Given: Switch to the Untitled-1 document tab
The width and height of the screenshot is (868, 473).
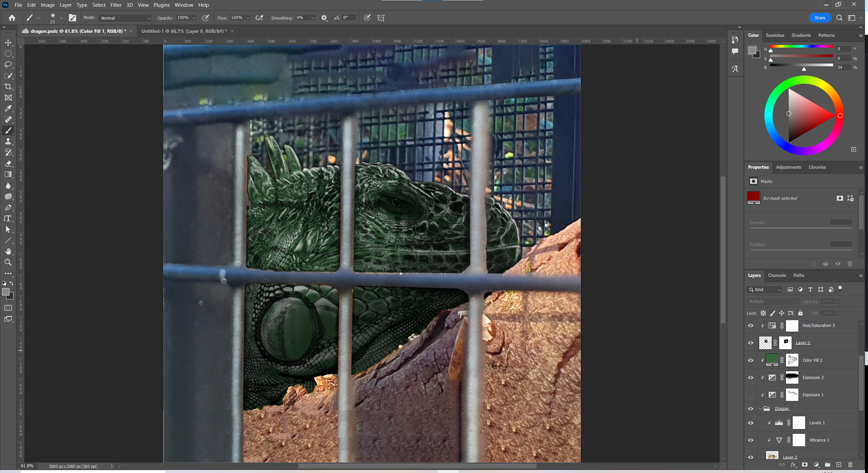Looking at the screenshot, I should pos(184,31).
